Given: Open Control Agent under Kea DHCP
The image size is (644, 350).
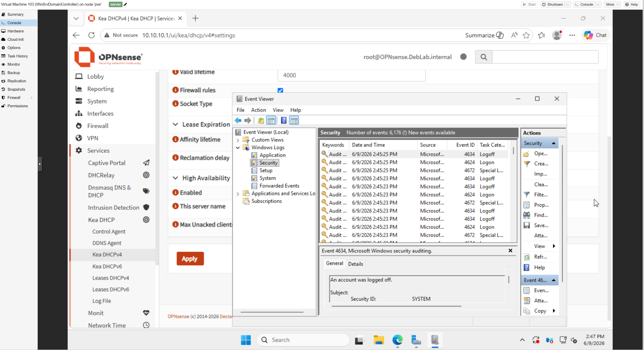Looking at the screenshot, I should [x=109, y=232].
